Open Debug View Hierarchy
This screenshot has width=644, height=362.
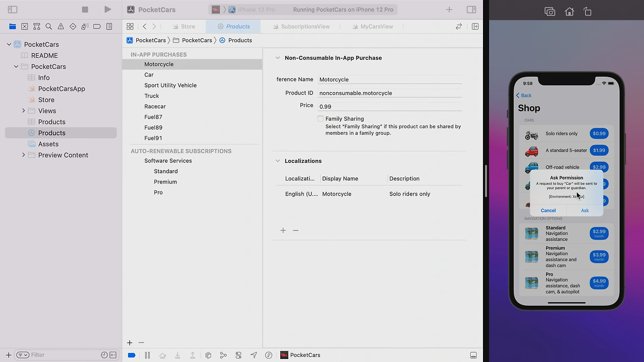(208, 355)
